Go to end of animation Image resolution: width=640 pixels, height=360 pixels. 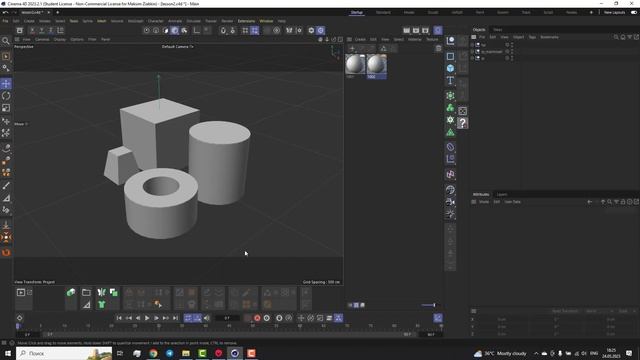[x=175, y=318]
